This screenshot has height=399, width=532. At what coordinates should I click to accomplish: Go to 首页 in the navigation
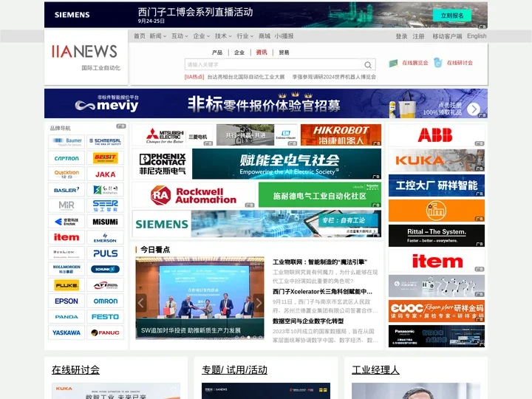(139, 36)
